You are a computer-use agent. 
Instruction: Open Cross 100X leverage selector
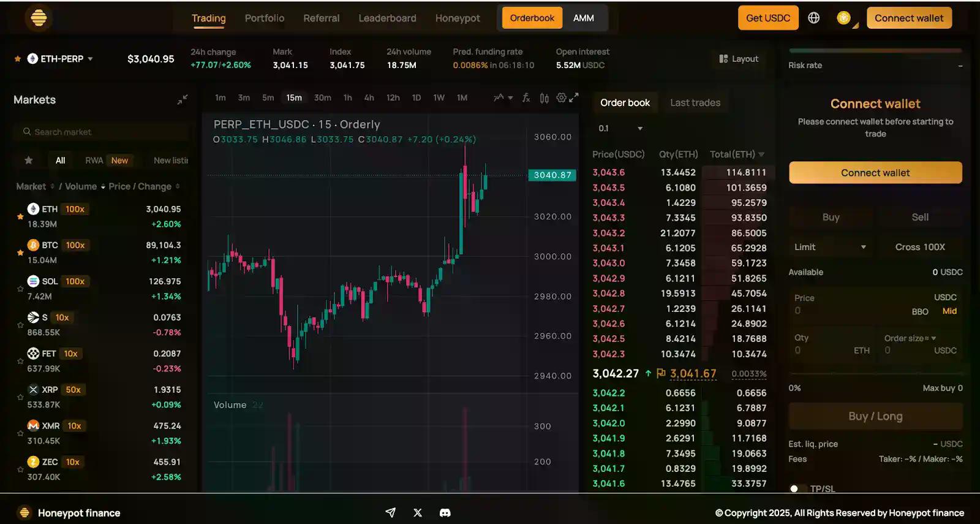coord(920,247)
